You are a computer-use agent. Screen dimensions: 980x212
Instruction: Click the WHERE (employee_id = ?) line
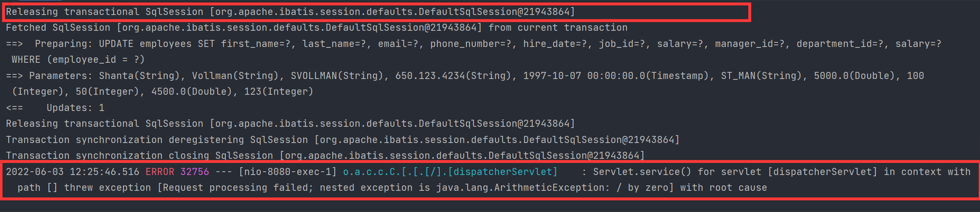[x=78, y=59]
